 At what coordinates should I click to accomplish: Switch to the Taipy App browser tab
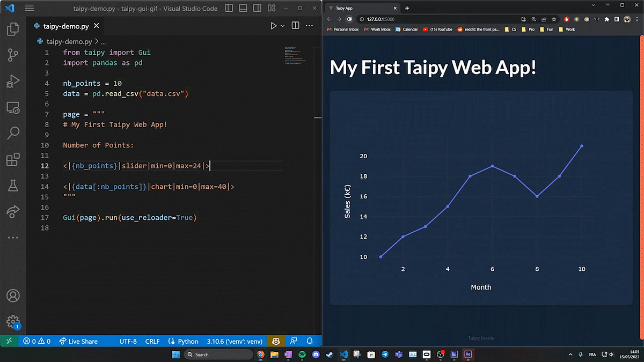coord(358,8)
